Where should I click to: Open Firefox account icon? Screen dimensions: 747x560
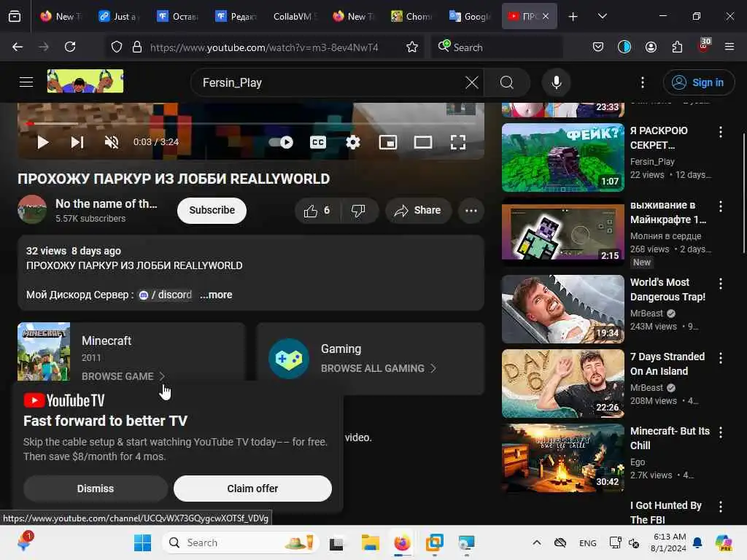651,47
